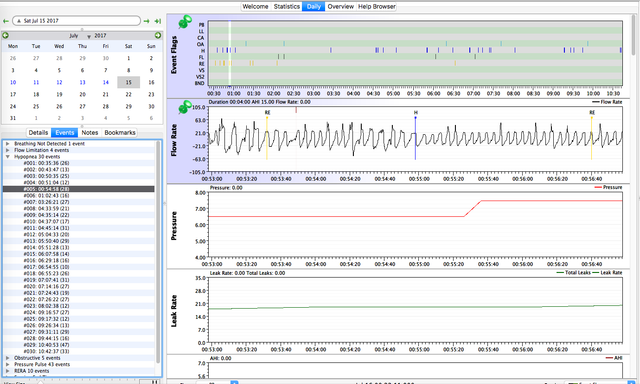640x384 pixels.
Task: Jump to the most recent day arrow
Action: point(158,21)
